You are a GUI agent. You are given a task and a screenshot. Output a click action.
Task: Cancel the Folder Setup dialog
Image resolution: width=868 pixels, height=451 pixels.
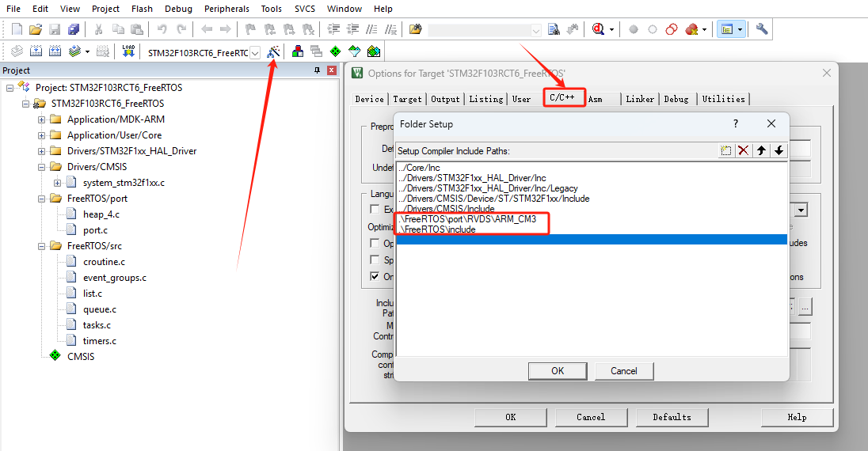(624, 371)
